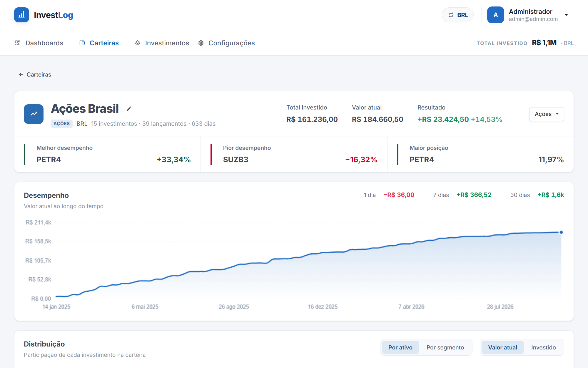Screen dimensions: 588x368
Task: Click the Carteiras back link
Action: point(35,74)
